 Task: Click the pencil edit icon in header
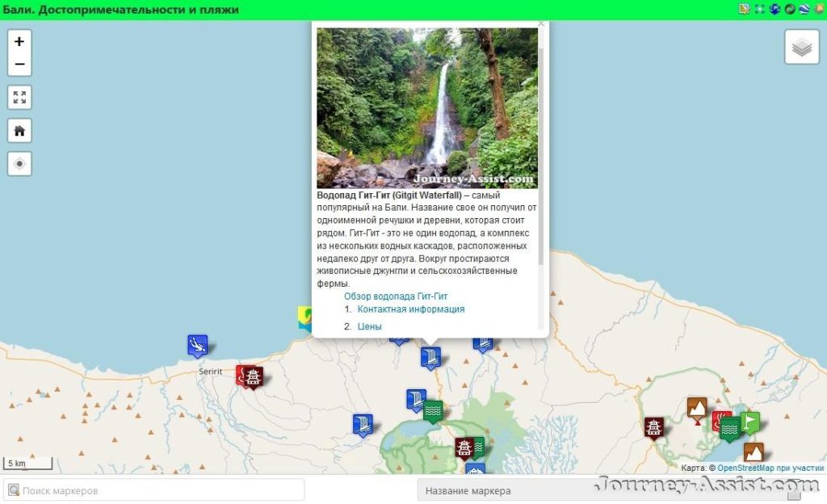pos(744,8)
